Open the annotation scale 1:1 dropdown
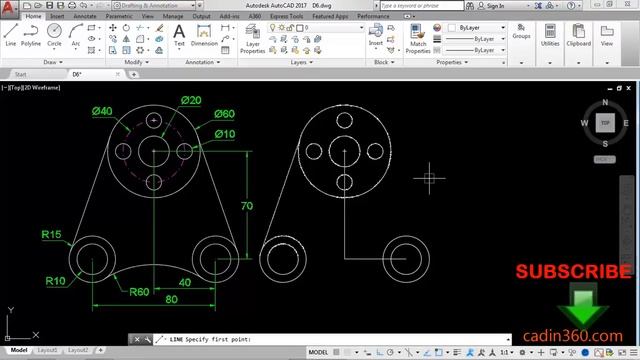Screen dimensions: 640x360 click(x=507, y=352)
